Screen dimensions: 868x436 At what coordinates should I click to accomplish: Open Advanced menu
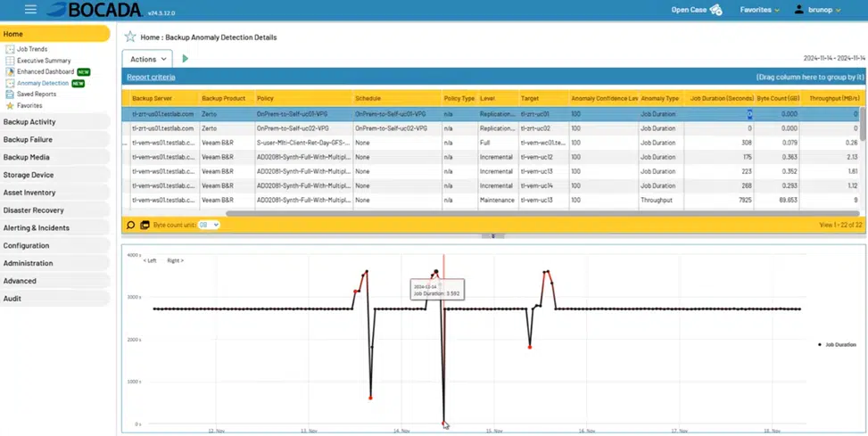(54, 281)
